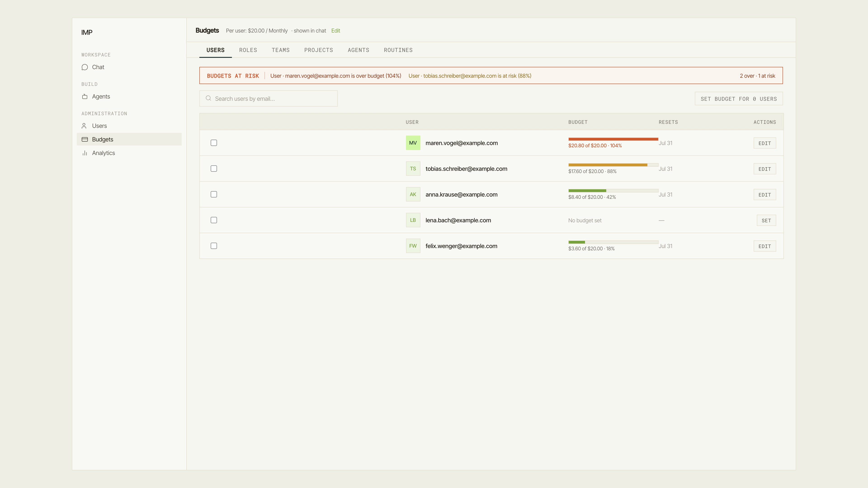Click the FW avatar for felix.wenger
The image size is (868, 488).
(413, 246)
